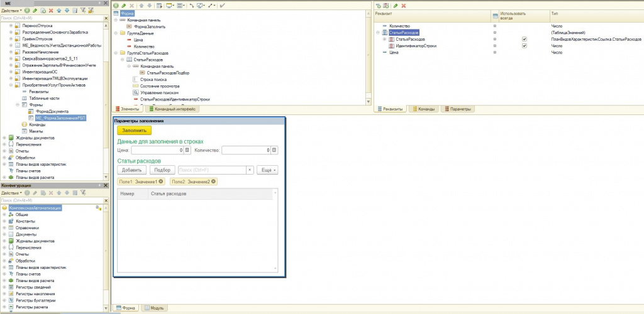Collapse the СтатьиРасходов table in attributes list
Image resolution: width=644 pixels, height=314 pixels.
(x=376, y=32)
